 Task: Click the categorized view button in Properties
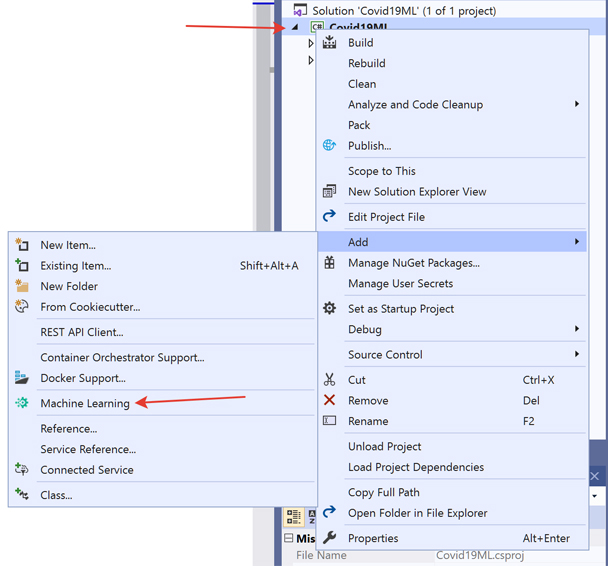point(294,517)
